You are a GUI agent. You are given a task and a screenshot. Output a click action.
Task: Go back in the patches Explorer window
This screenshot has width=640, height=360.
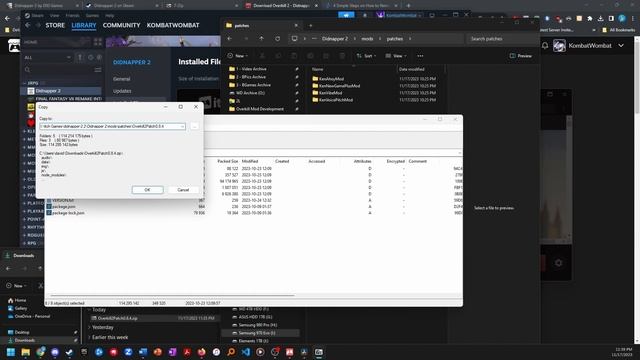[230, 39]
